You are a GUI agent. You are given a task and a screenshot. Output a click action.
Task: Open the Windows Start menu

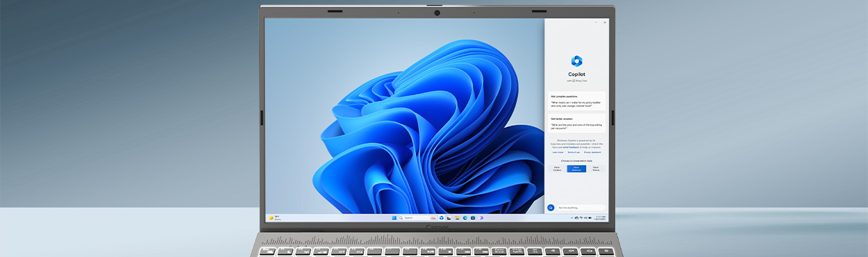394,218
